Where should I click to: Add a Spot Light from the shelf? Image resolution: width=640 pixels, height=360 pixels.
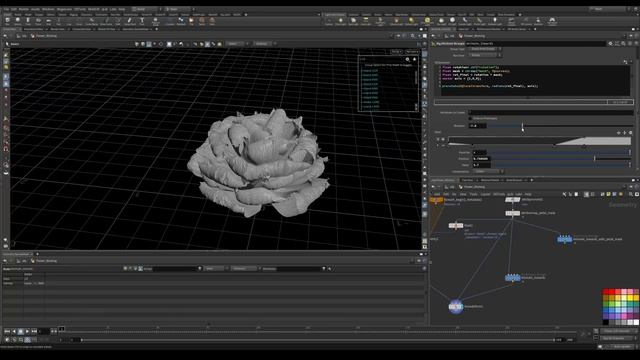pyautogui.click(x=353, y=21)
